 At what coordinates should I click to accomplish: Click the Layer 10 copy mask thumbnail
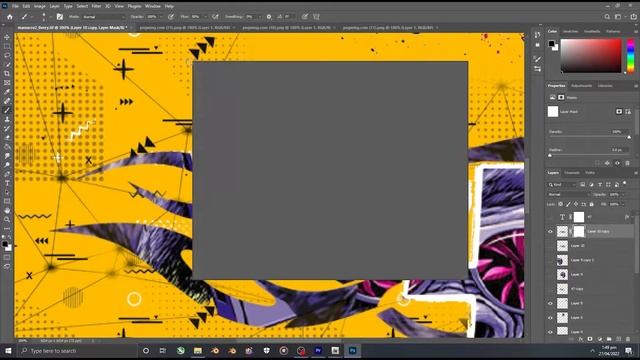[x=579, y=231]
